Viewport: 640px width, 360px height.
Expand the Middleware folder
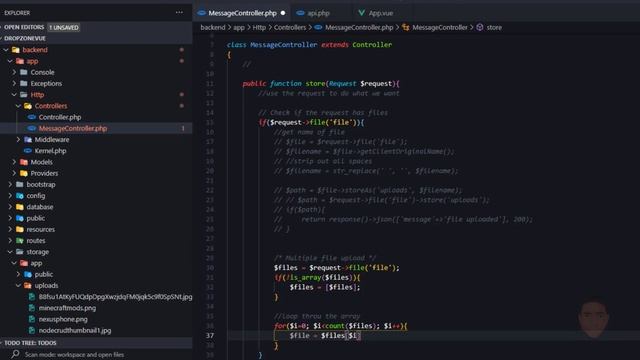point(18,140)
